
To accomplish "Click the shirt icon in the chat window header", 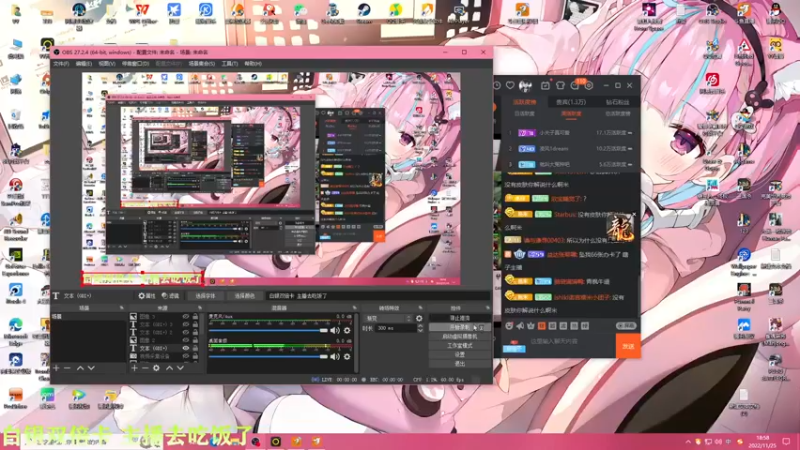I will point(560,85).
